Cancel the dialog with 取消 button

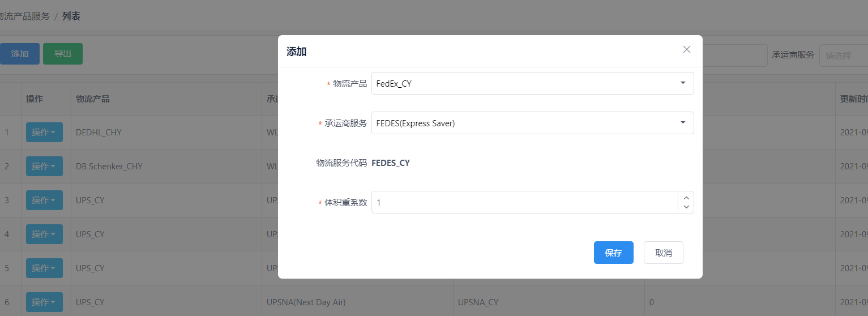664,253
